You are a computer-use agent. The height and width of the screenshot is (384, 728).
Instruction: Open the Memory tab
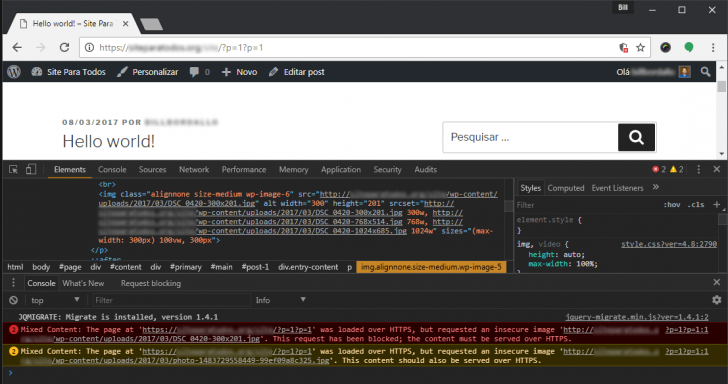pos(293,169)
